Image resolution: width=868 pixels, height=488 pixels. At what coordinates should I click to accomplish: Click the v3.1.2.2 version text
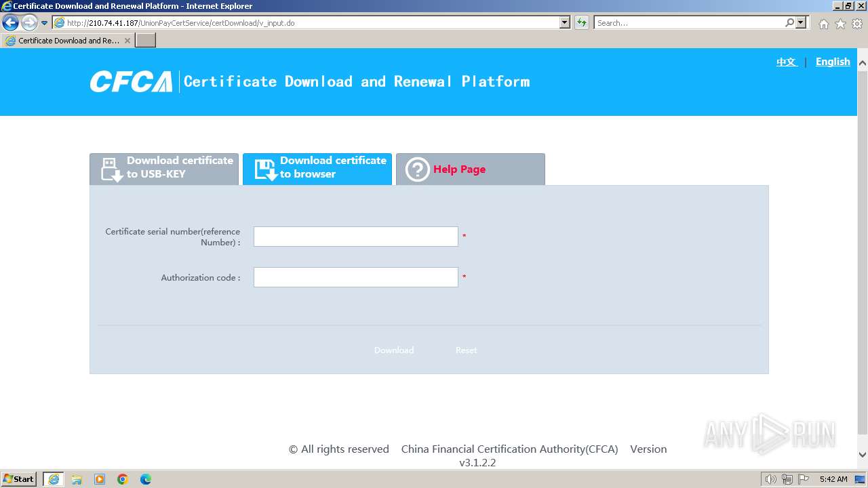pos(477,463)
